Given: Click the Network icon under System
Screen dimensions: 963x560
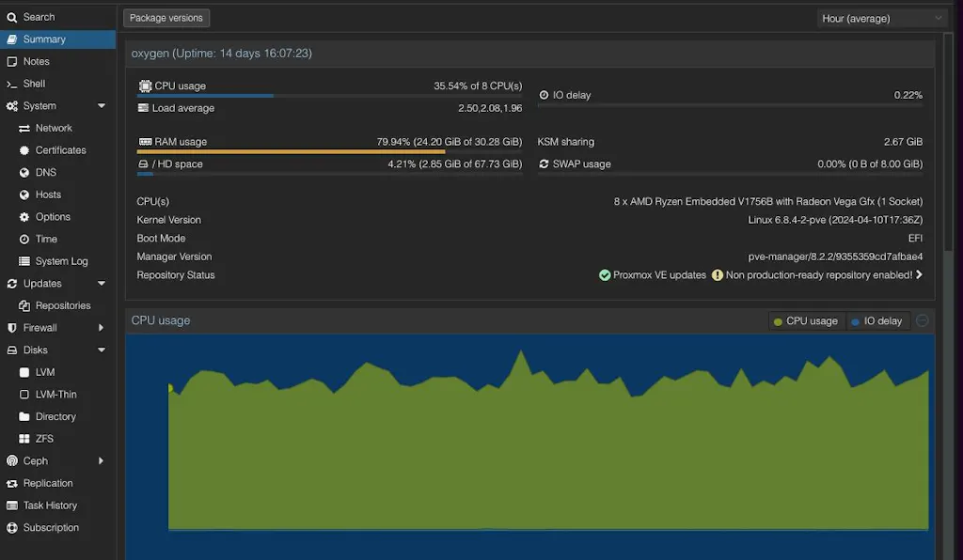Looking at the screenshot, I should click(25, 128).
